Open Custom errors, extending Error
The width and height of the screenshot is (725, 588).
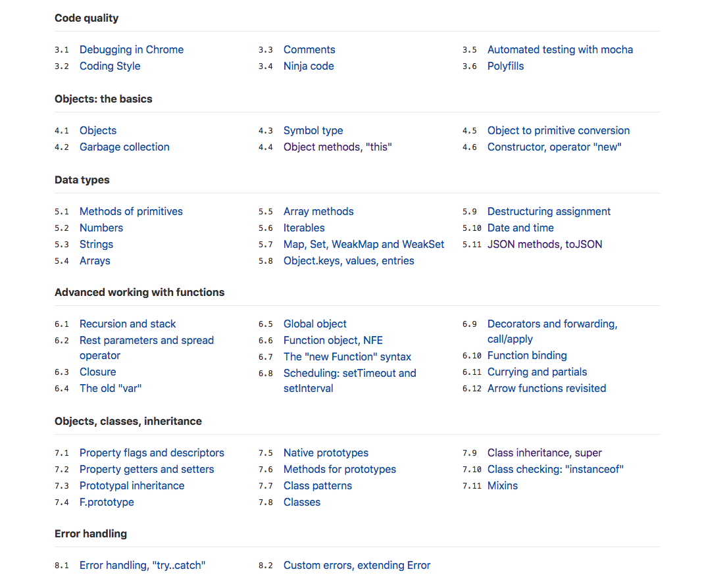(x=357, y=565)
